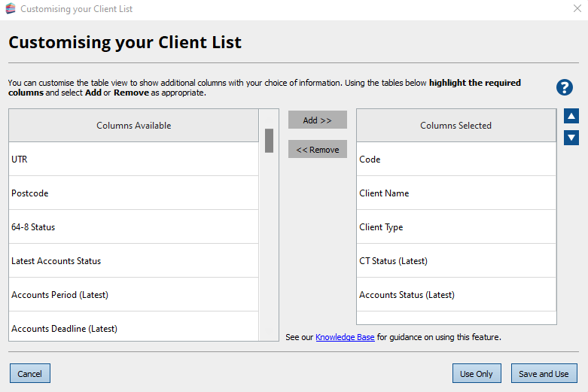
Task: Move selected column down with arrow
Action: pyautogui.click(x=571, y=137)
